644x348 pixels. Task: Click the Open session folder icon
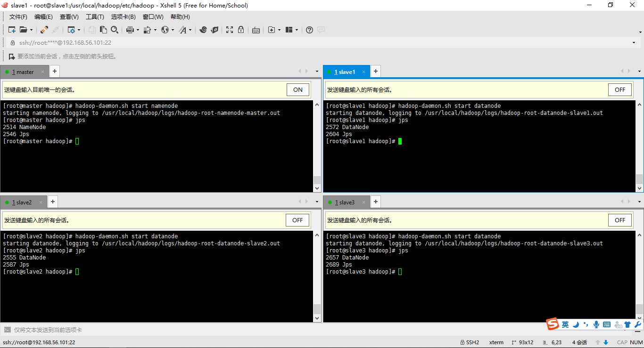pos(24,30)
